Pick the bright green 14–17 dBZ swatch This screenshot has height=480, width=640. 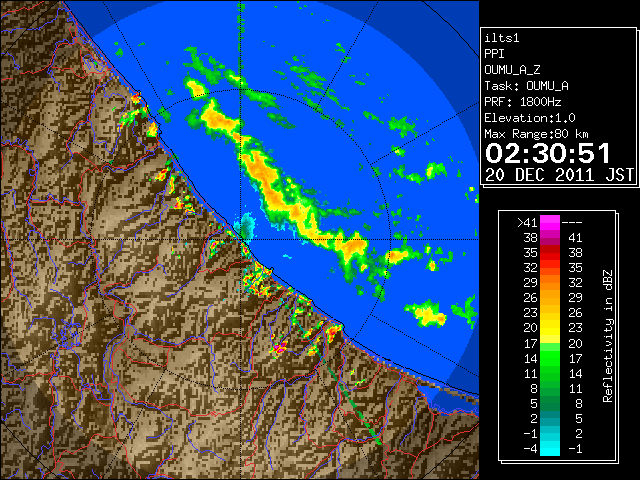click(x=550, y=358)
